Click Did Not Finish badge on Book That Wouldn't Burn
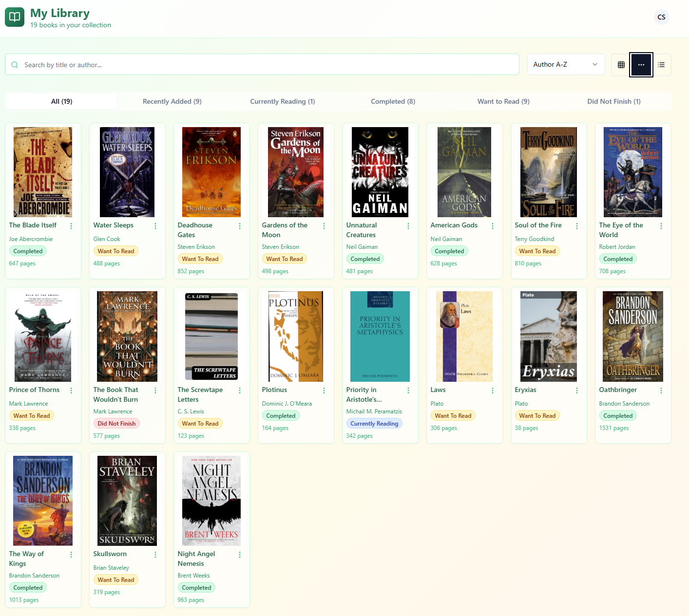This screenshot has width=689, height=616. click(116, 424)
